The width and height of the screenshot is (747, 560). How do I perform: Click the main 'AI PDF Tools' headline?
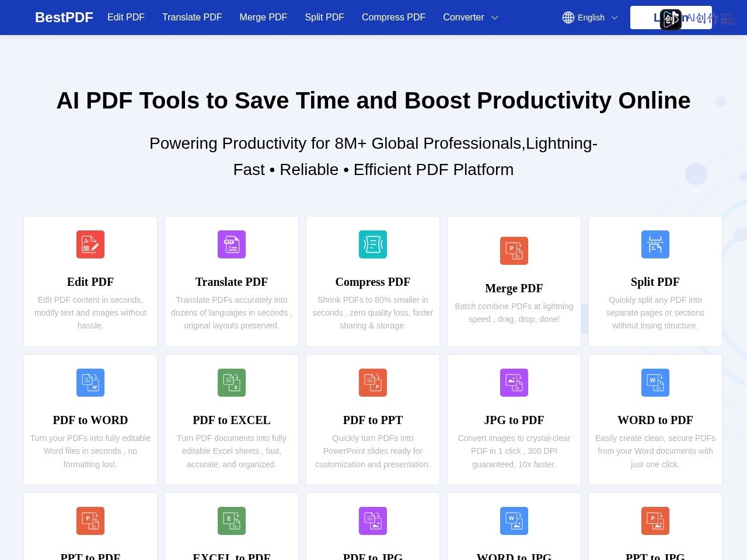tap(373, 100)
